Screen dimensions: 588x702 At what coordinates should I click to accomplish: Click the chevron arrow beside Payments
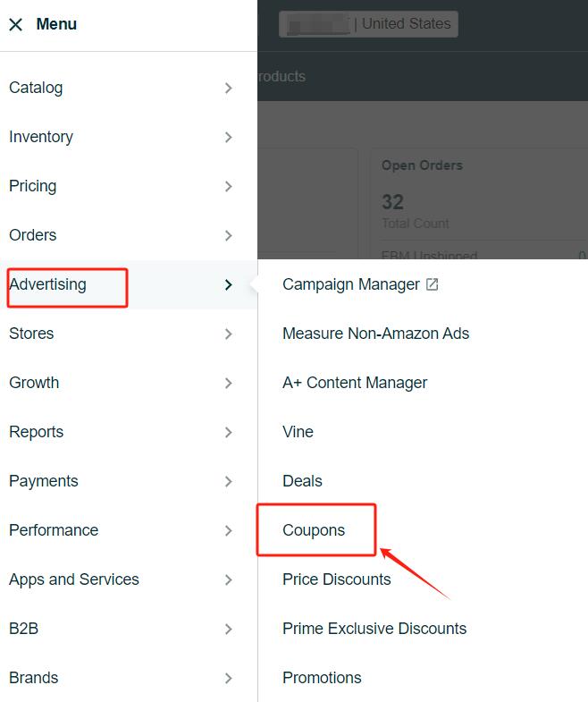click(228, 482)
